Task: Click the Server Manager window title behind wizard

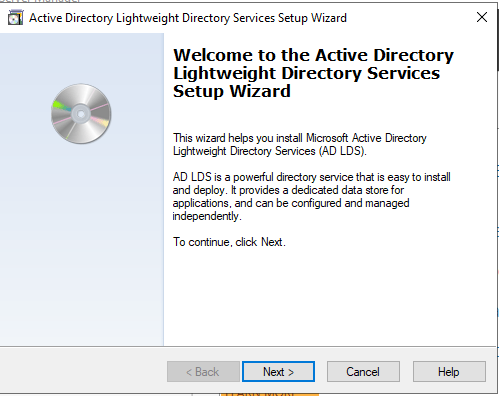Action: [40, 1]
